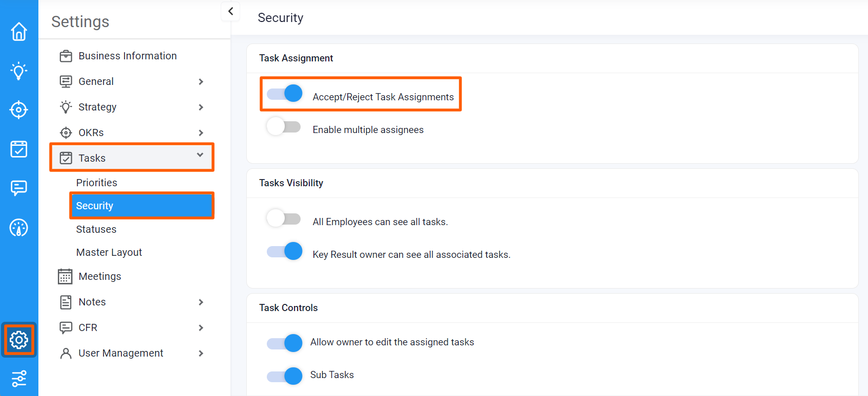868x396 pixels.
Task: Collapse the settings panel with the arrow button
Action: tap(230, 11)
